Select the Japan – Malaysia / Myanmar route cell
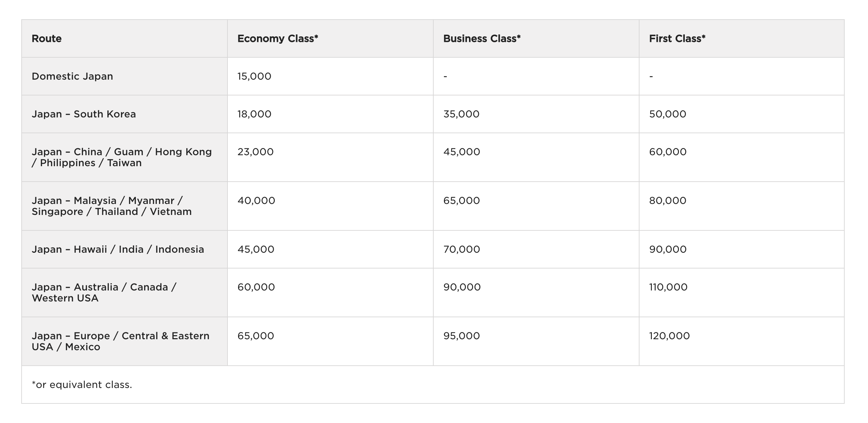 click(112, 206)
